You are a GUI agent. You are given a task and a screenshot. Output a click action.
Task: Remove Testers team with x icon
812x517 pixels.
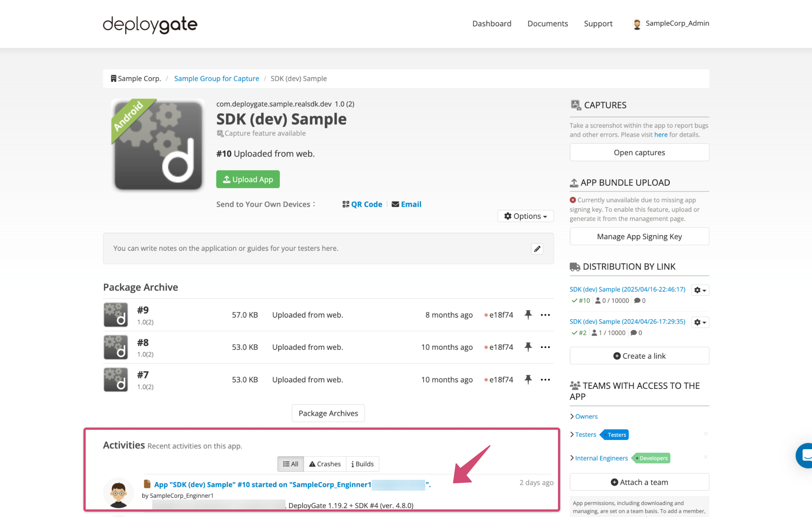705,434
